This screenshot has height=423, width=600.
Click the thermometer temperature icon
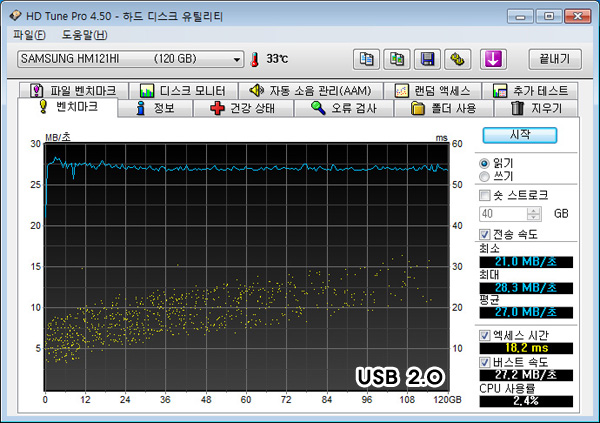coord(255,59)
